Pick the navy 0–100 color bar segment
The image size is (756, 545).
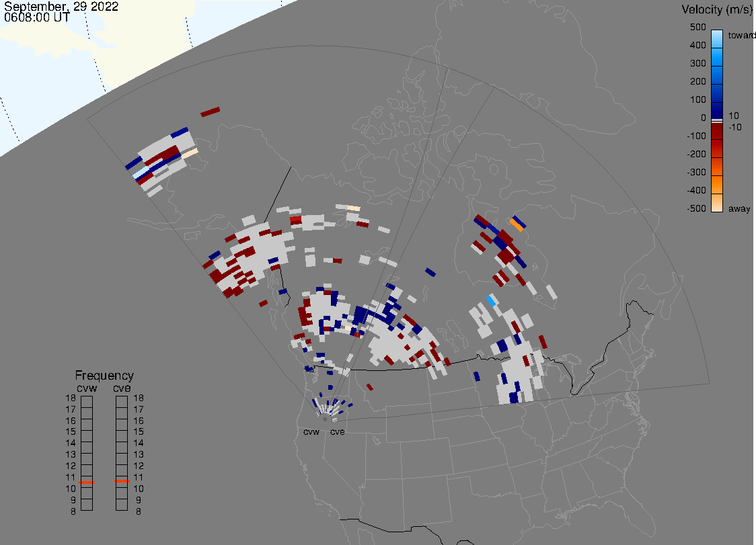pos(717,111)
